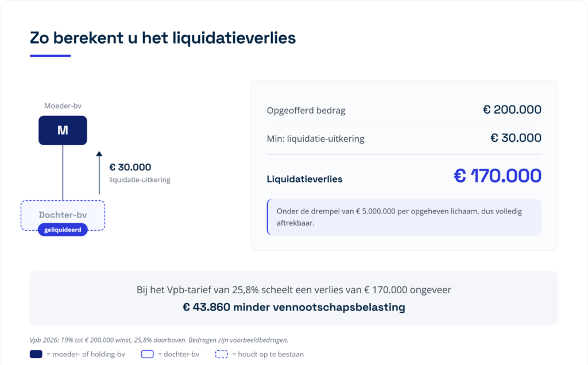Click the upward liquidatie-uitkering arrow
The height and width of the screenshot is (365, 588).
point(99,173)
